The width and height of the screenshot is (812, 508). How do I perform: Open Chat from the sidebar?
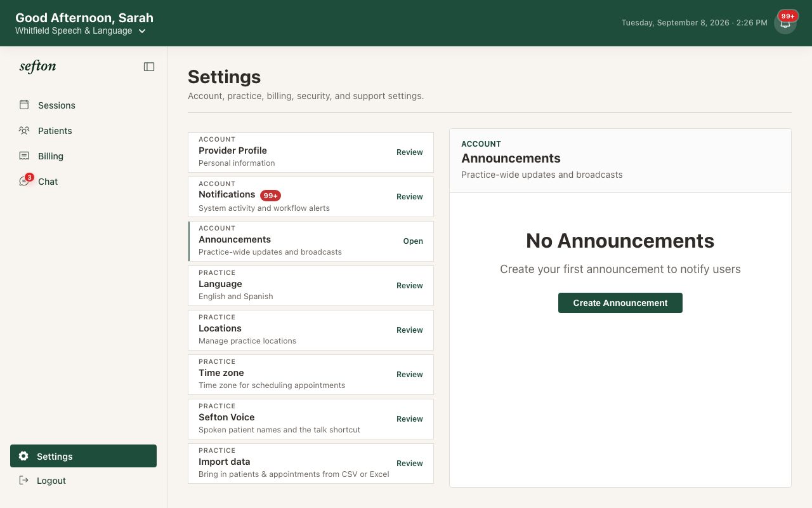tap(83, 182)
